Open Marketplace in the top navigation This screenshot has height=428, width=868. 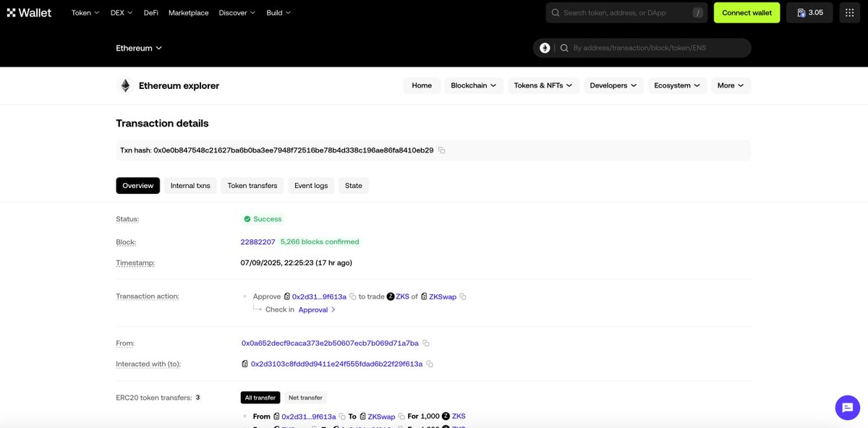(x=189, y=12)
